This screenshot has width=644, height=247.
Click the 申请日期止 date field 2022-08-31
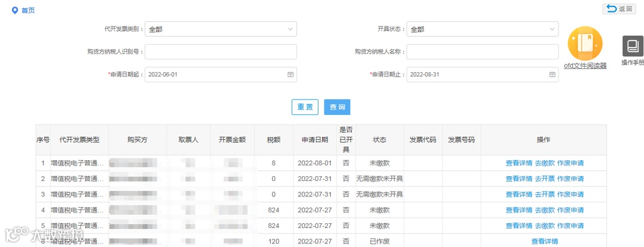(x=482, y=74)
